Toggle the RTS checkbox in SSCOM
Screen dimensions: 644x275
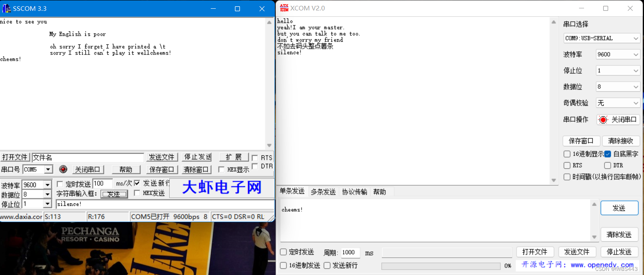[x=255, y=158]
